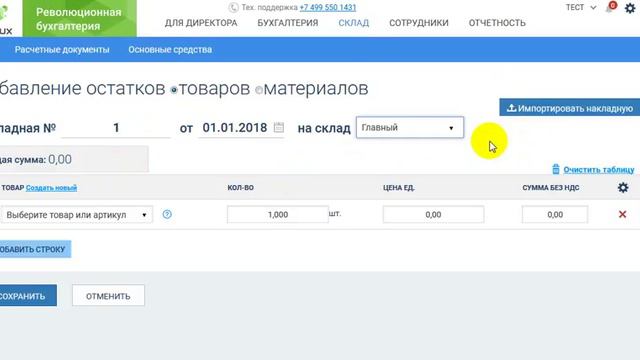Open the ДЛЯ ДИРЕКТОРА menu

coord(201,23)
